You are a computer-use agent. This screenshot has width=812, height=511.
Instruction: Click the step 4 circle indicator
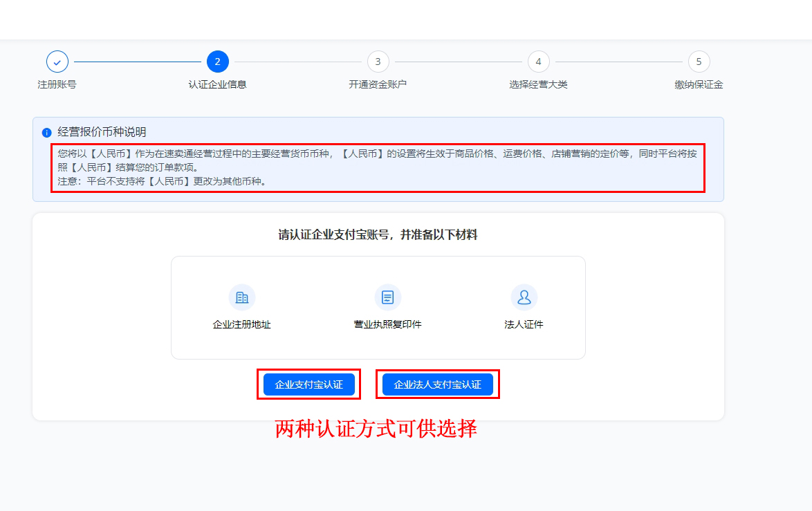pyautogui.click(x=538, y=62)
